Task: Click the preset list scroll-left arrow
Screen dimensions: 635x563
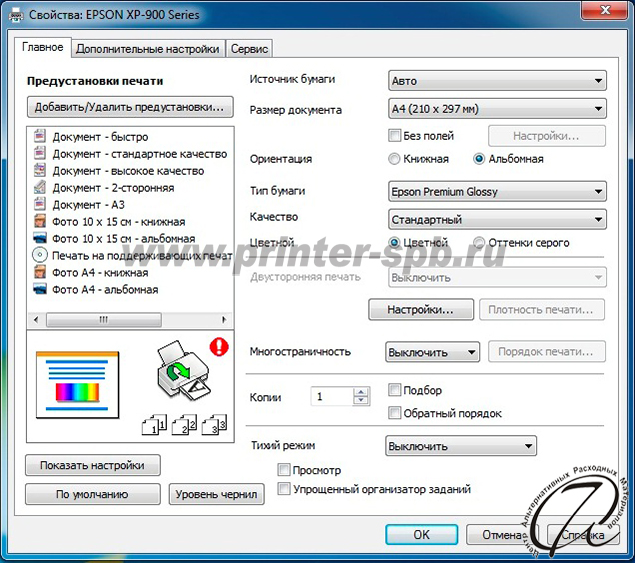Action: click(36, 320)
